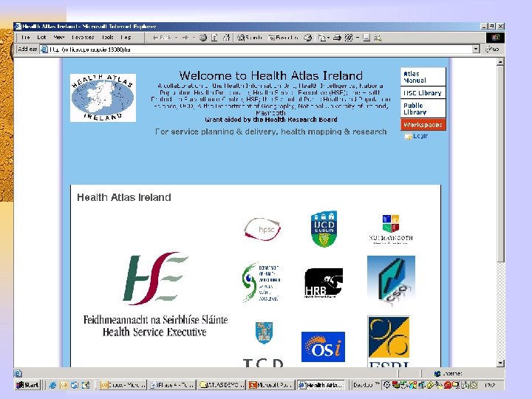Open the Favorites menu
This screenshot has height=399, width=532.
[83, 38]
